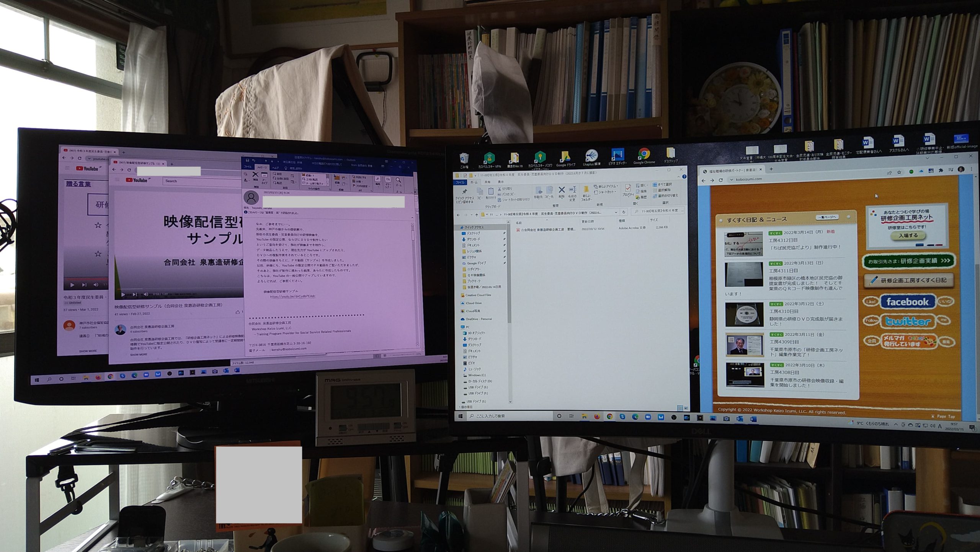Switch to the ヘルプ tab in Outlook
980x552 pixels.
(x=275, y=168)
